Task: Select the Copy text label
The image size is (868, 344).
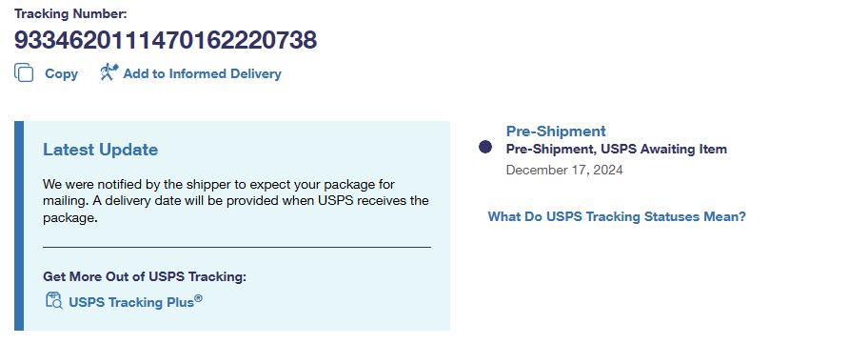Action: [x=62, y=73]
